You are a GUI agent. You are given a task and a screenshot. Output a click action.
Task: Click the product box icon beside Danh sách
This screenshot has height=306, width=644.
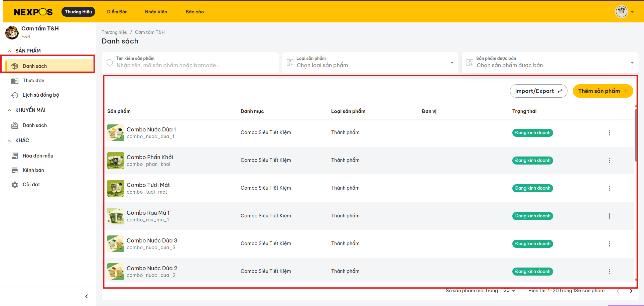coord(15,66)
